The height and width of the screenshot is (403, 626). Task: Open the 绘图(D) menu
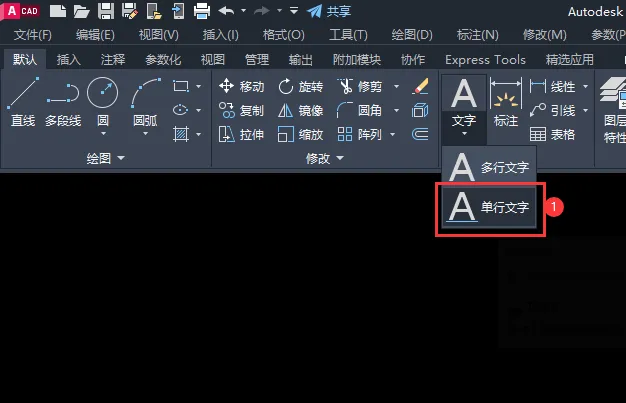point(412,35)
